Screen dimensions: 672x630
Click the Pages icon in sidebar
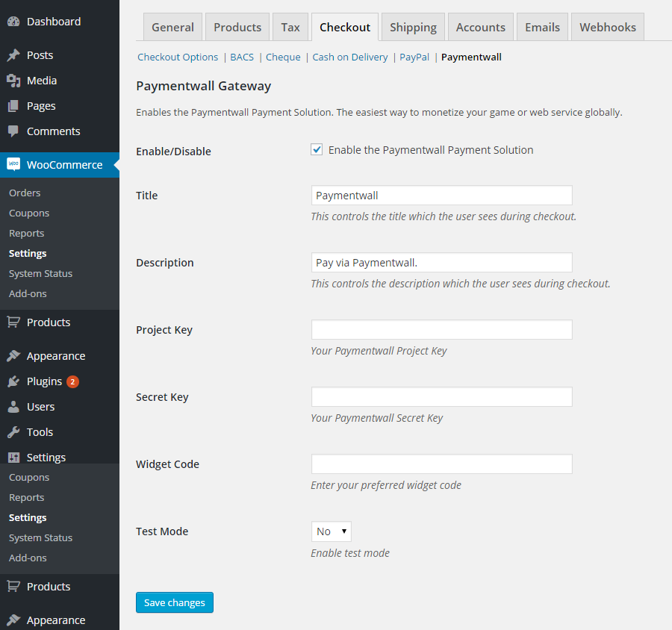coord(13,106)
